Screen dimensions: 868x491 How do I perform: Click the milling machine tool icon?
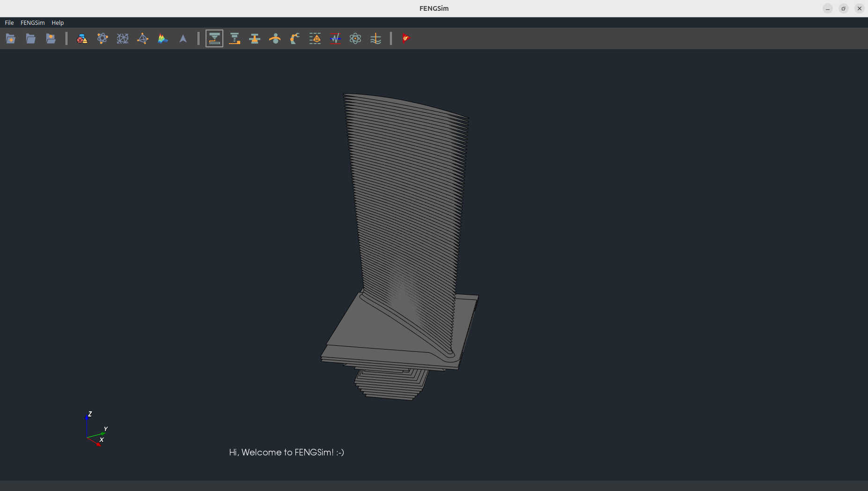[235, 38]
